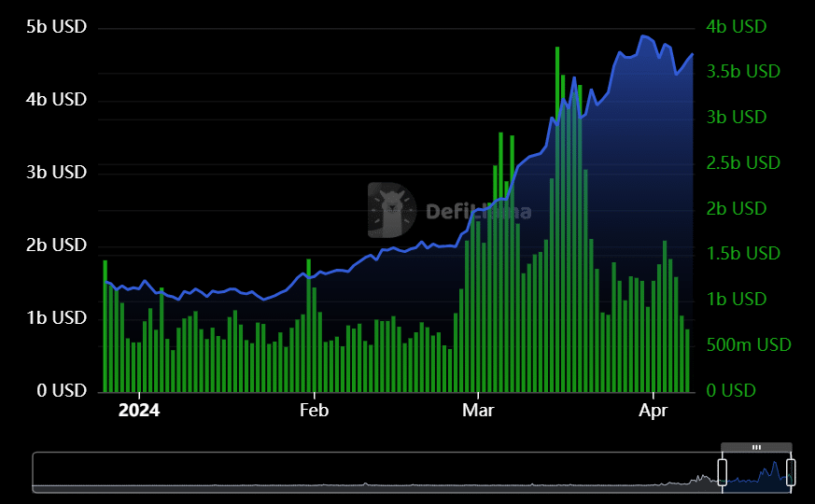Viewport: 815px width, 504px height.
Task: Click the '2024' date axis label
Action: pos(139,411)
